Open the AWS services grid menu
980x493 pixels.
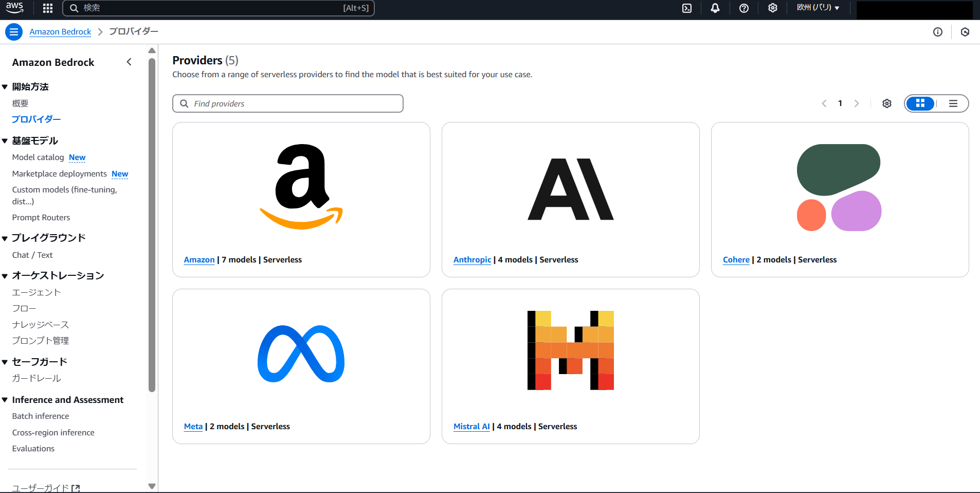coord(48,8)
